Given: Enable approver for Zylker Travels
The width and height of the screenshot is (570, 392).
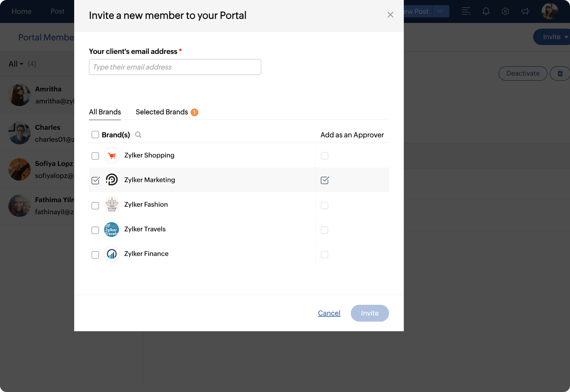Looking at the screenshot, I should [x=325, y=230].
